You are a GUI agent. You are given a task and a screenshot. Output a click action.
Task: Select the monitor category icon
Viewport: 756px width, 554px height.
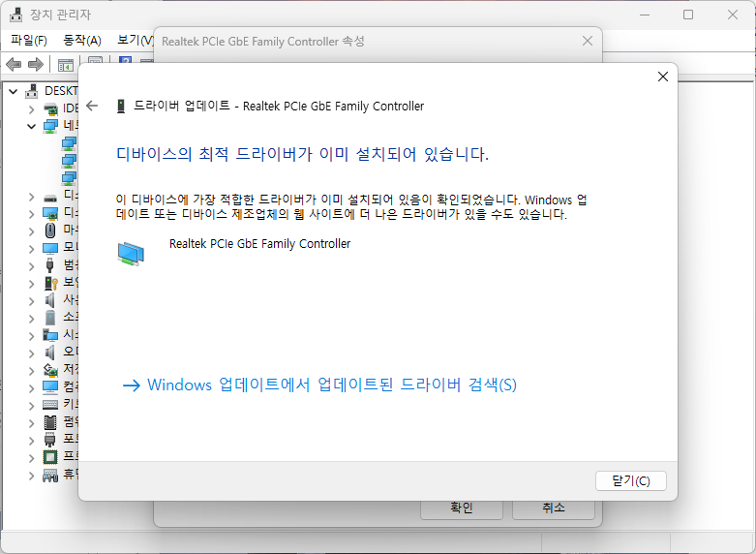click(x=50, y=248)
